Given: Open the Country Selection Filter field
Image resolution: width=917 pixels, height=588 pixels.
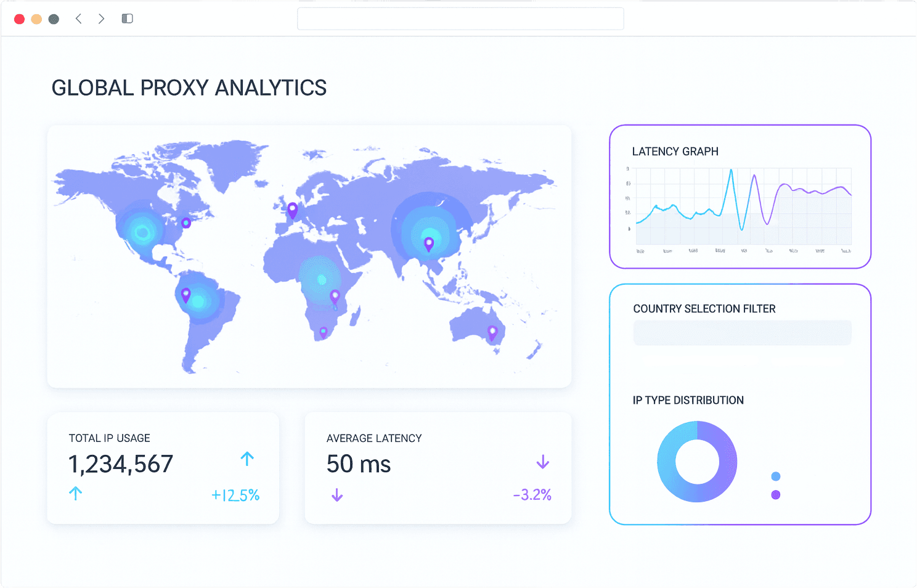Looking at the screenshot, I should point(743,333).
